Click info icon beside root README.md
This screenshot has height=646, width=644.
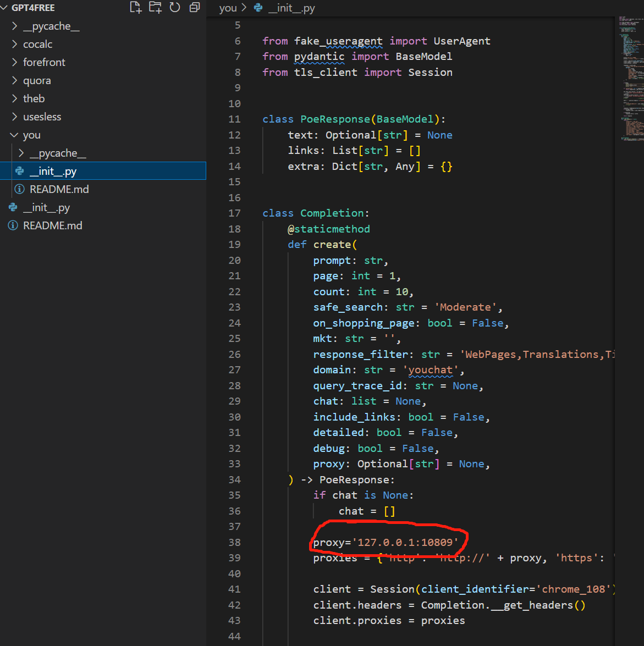point(13,225)
